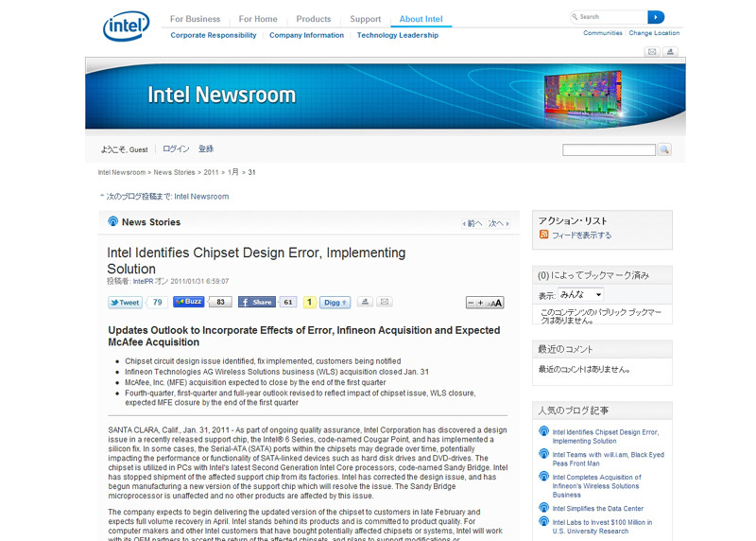Viewport: 756px width, 541px height.
Task: Open the For Home menu
Action: (258, 19)
